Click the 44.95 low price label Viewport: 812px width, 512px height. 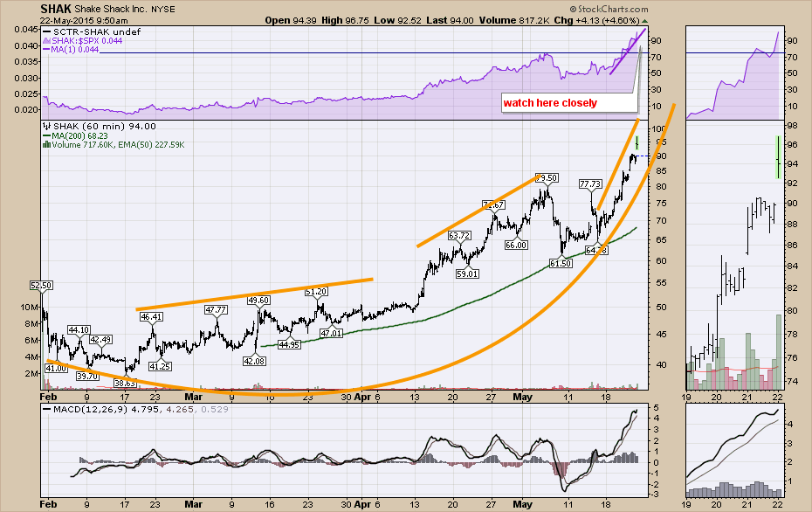click(289, 344)
